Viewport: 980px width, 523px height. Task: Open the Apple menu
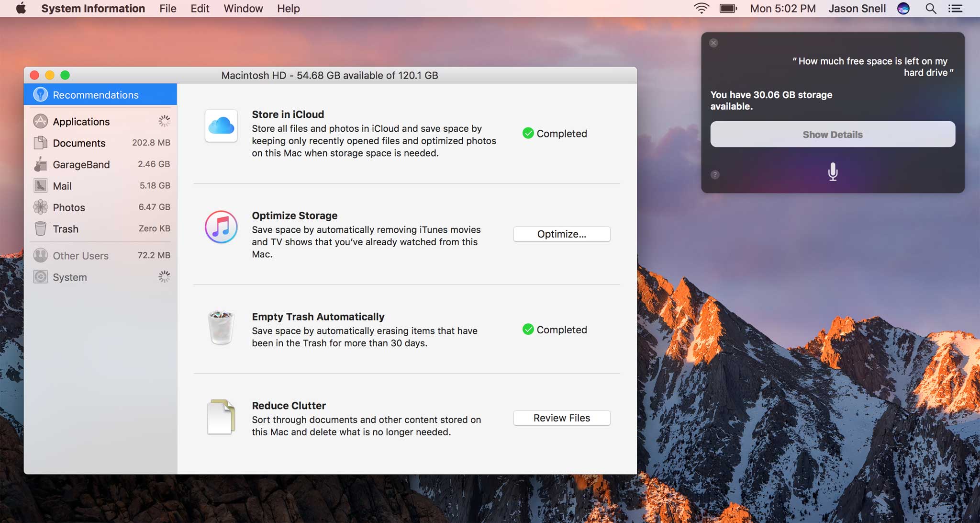point(21,9)
